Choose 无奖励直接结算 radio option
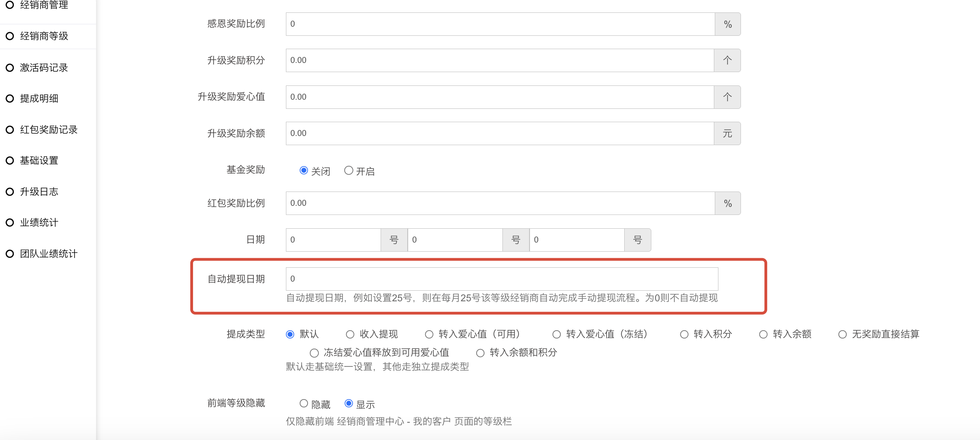This screenshot has width=980, height=440. [x=843, y=334]
